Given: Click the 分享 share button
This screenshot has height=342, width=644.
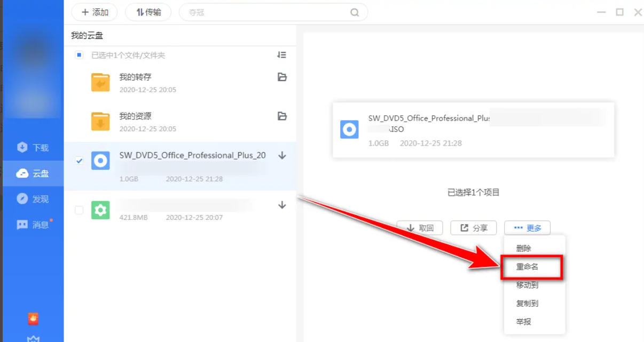Looking at the screenshot, I should 474,228.
